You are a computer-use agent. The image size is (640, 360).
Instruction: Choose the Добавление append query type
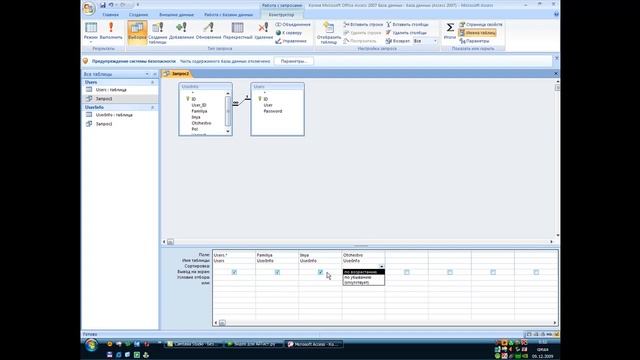[x=181, y=32]
